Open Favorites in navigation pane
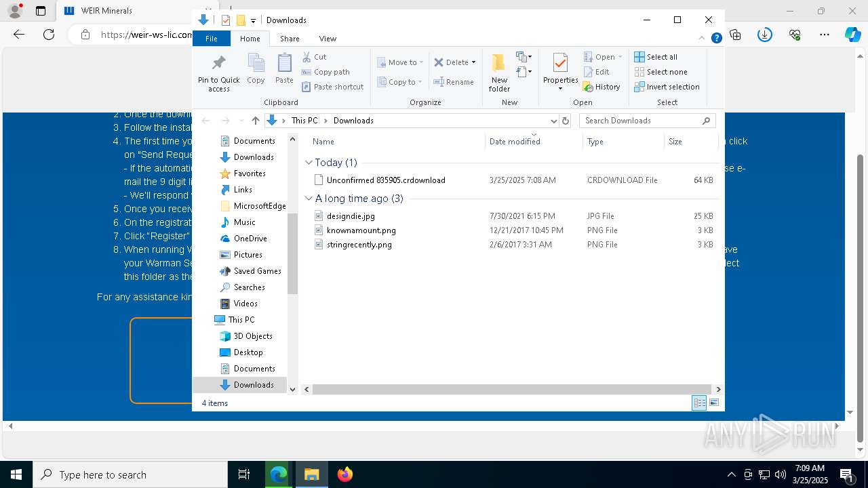Screen dimensions: 868x488 [249, 174]
